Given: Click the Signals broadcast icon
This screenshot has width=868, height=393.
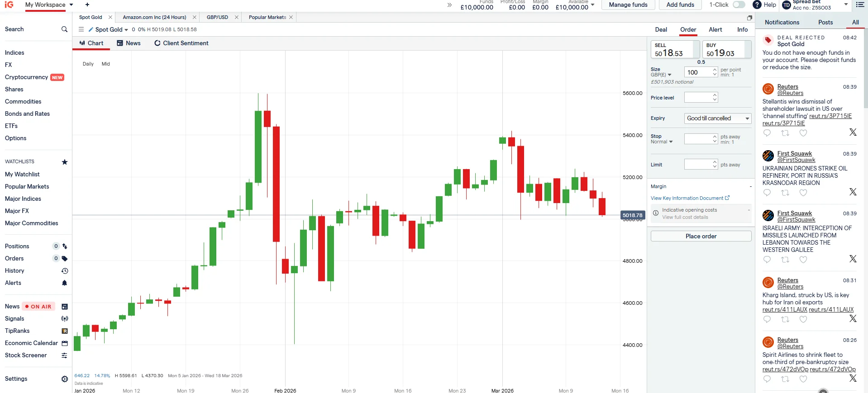Looking at the screenshot, I should (65, 319).
